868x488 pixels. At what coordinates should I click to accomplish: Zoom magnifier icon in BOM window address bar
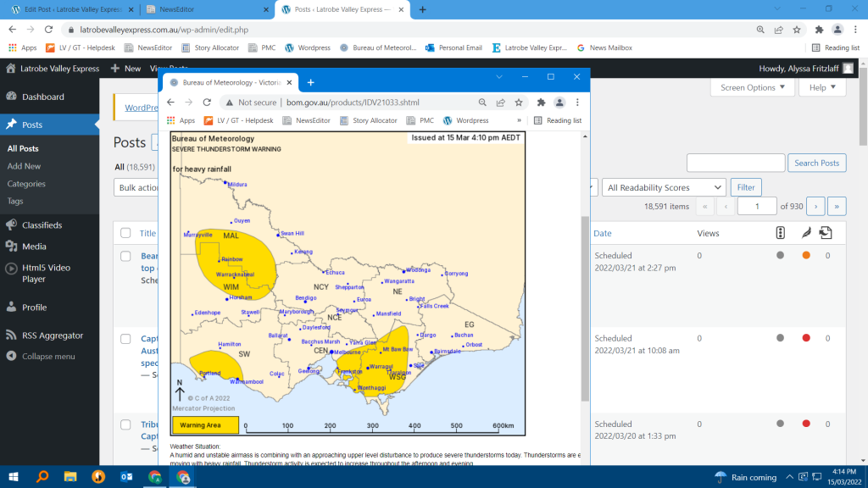click(x=482, y=103)
